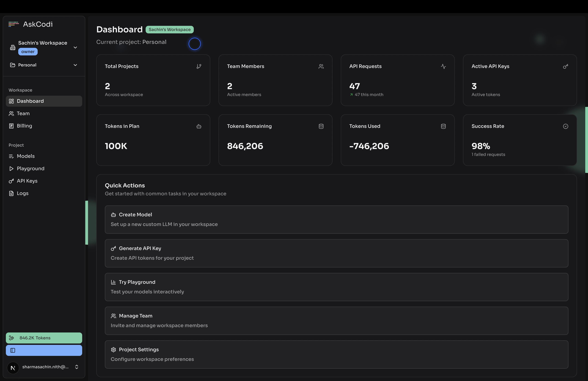Click the Total Projects branch icon

coord(199,66)
